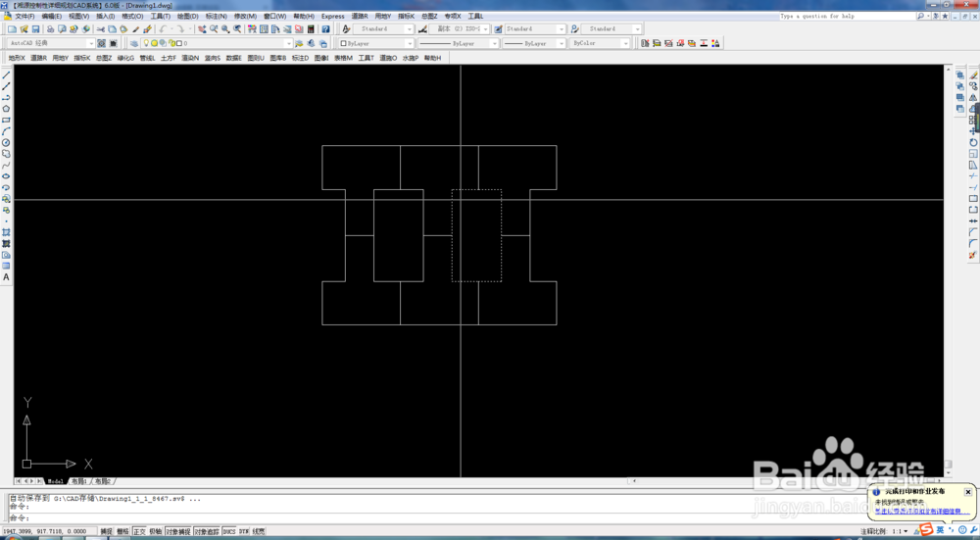
Task: Select the Ellipse draw tool
Action: [x=6, y=176]
